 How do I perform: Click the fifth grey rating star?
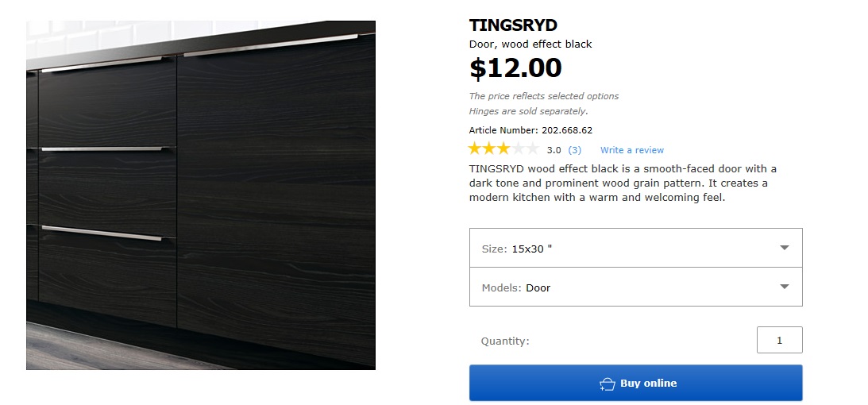coord(533,148)
